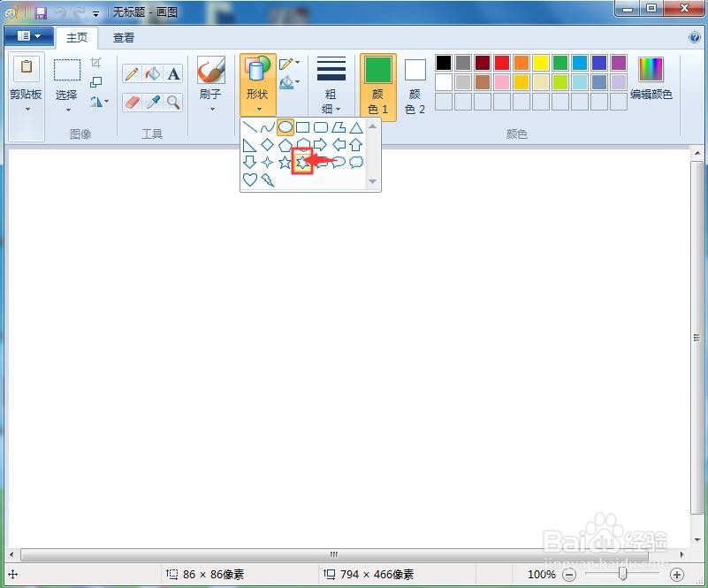Image resolution: width=708 pixels, height=588 pixels.
Task: Select the Magnifier tool
Action: tap(173, 103)
